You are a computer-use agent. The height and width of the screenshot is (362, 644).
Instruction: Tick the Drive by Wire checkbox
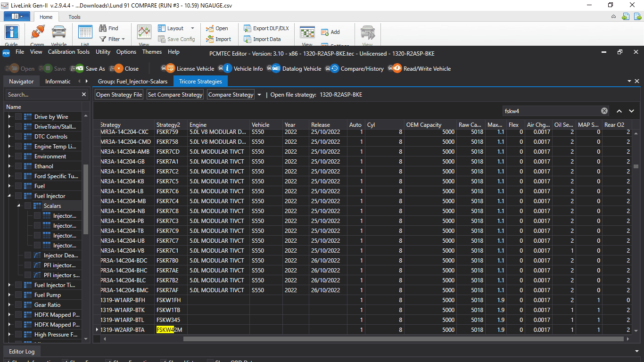(x=18, y=117)
